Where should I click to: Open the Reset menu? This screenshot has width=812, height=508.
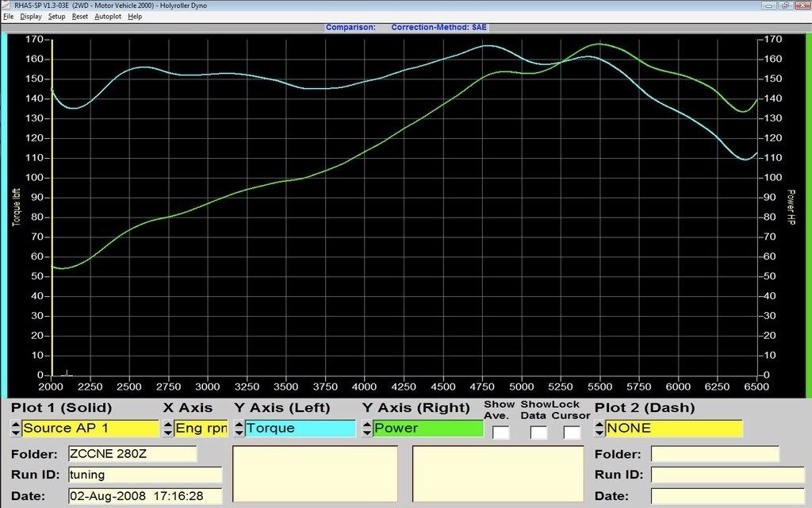[80, 17]
